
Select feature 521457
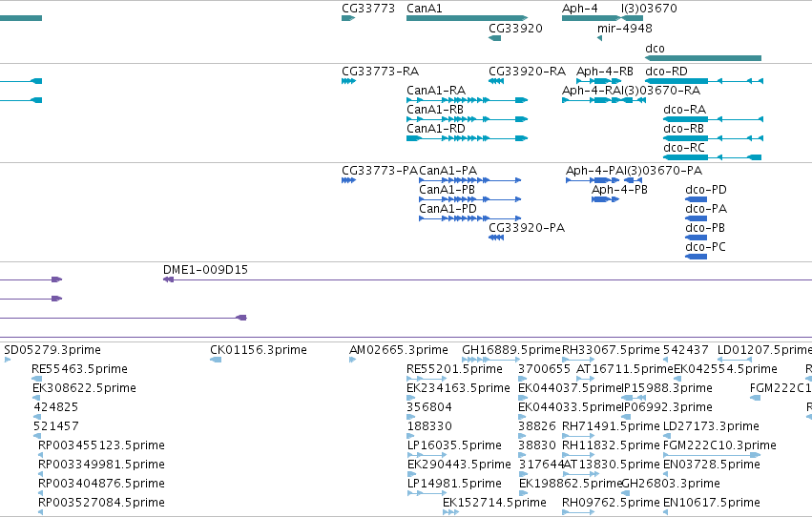[37, 436]
